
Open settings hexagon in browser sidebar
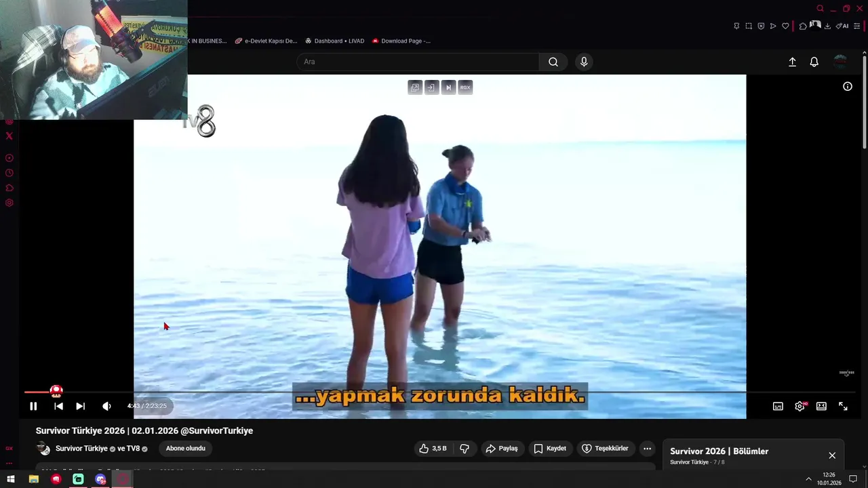(x=9, y=203)
